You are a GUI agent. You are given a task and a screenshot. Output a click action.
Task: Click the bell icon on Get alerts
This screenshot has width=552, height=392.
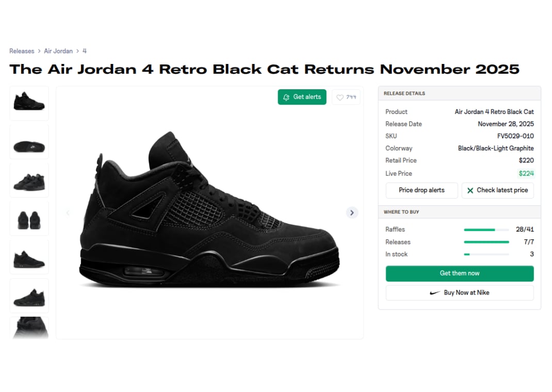(286, 97)
